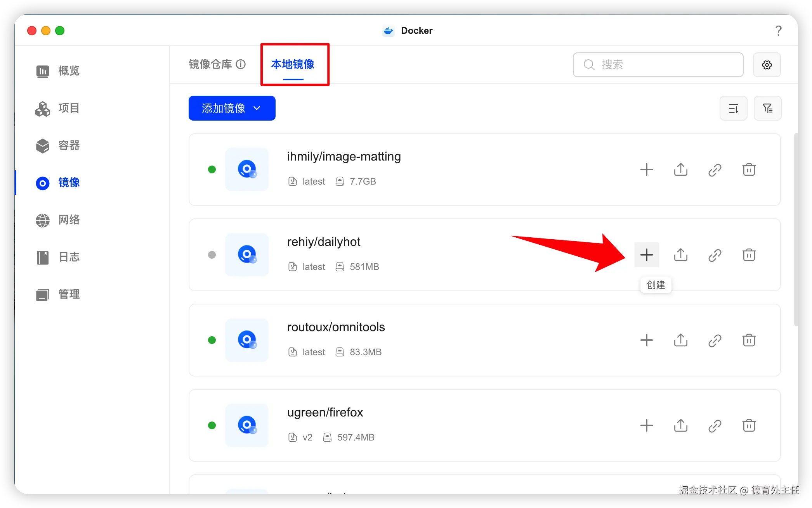Select the ugreen/firefox name text
The height and width of the screenshot is (508, 812).
point(325,412)
